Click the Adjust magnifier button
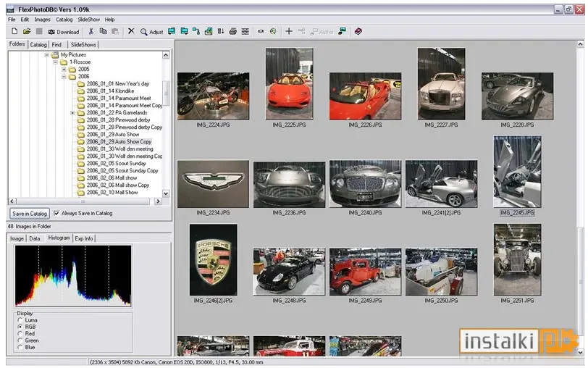The width and height of the screenshot is (588, 368). (x=151, y=32)
